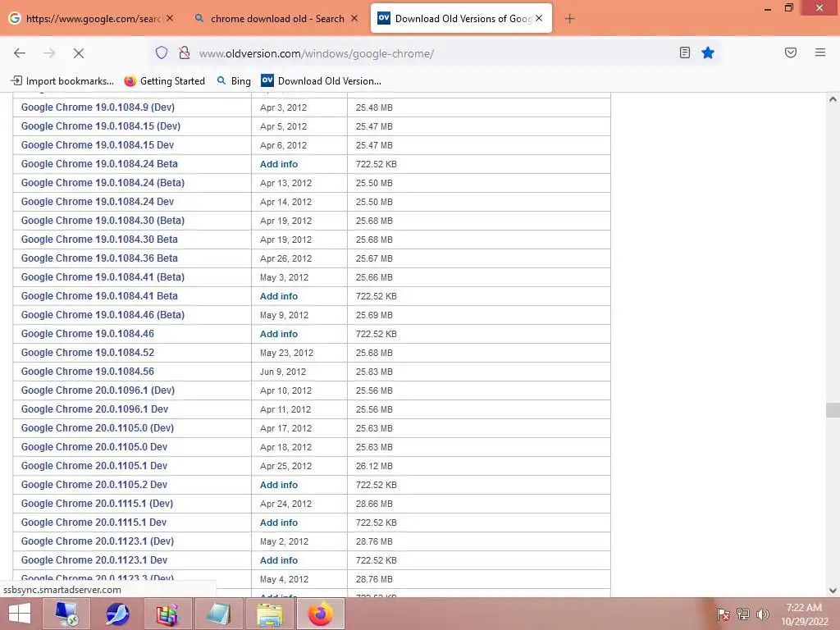Open Google Chrome 20.0.1123.1 Dev link
This screenshot has height=630, width=840.
tap(94, 559)
